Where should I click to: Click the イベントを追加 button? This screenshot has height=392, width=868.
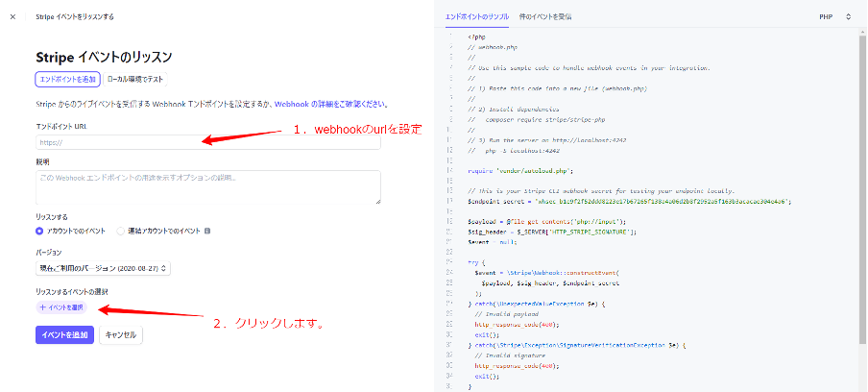64,335
